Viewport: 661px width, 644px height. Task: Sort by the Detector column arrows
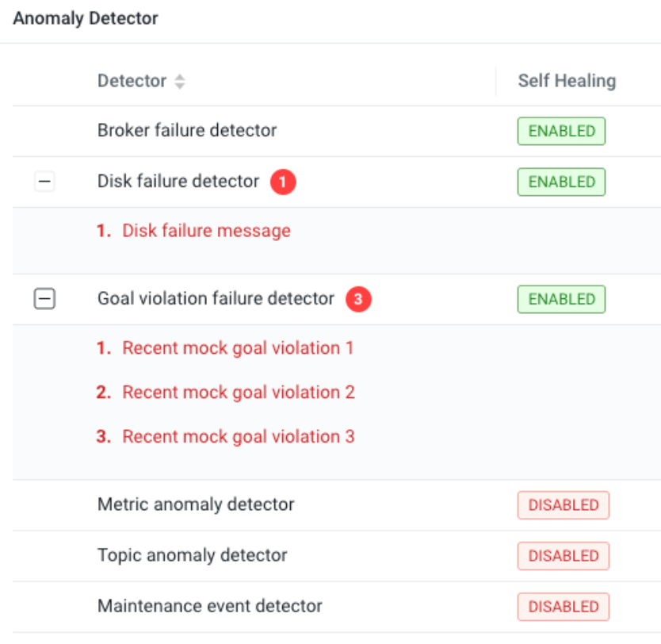tap(180, 81)
